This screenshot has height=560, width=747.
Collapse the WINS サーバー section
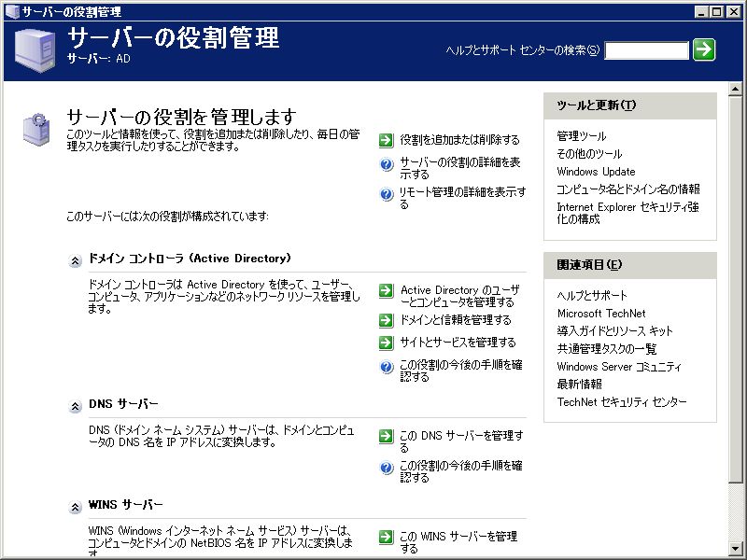[75, 508]
